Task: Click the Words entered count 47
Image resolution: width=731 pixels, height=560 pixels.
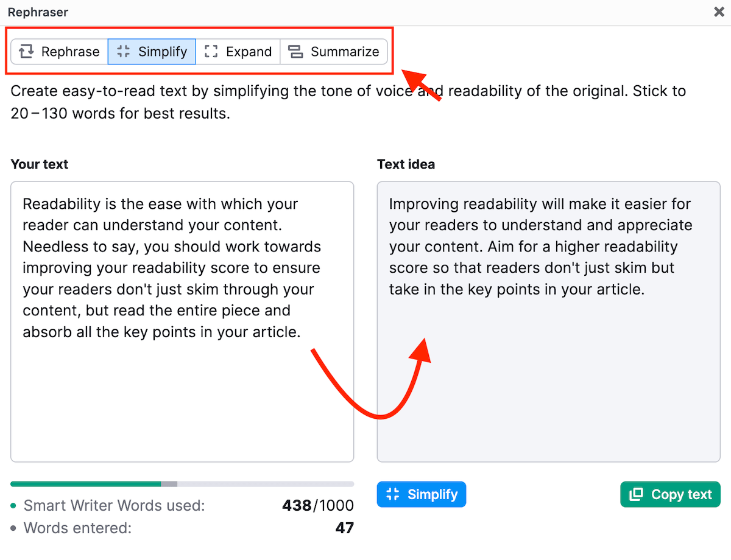Action: (344, 528)
